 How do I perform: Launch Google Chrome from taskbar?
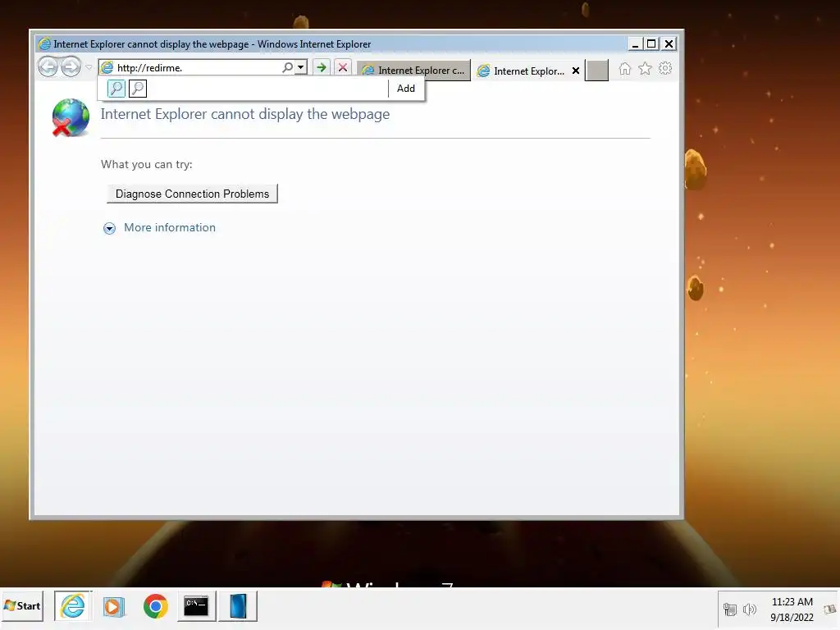(x=155, y=606)
